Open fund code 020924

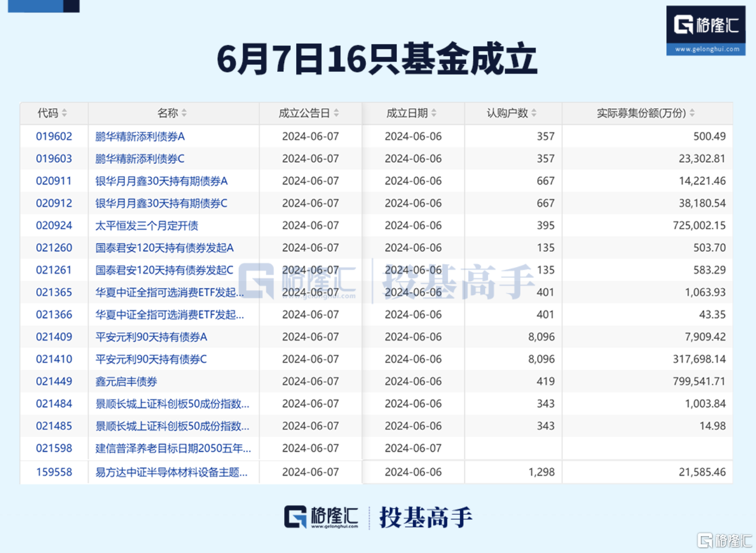click(54, 225)
